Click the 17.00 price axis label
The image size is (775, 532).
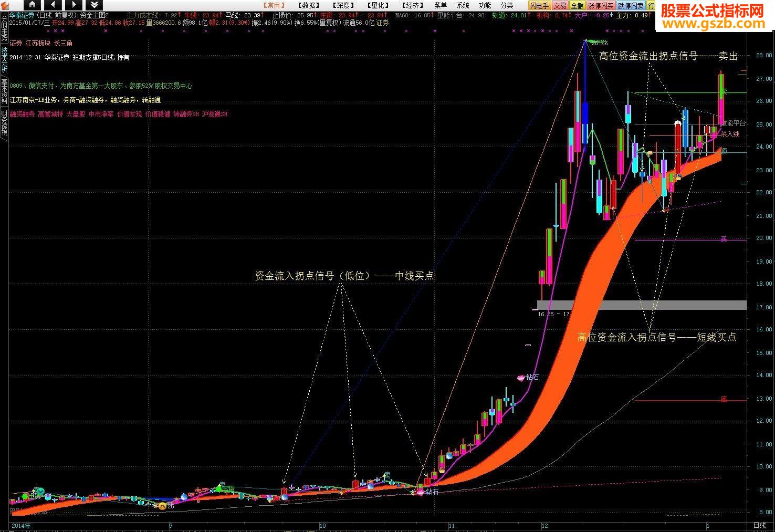tap(763, 307)
